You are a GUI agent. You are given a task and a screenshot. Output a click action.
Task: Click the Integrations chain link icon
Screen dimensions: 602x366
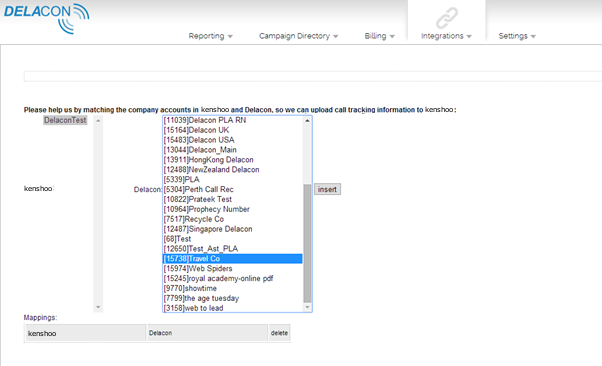tap(447, 18)
